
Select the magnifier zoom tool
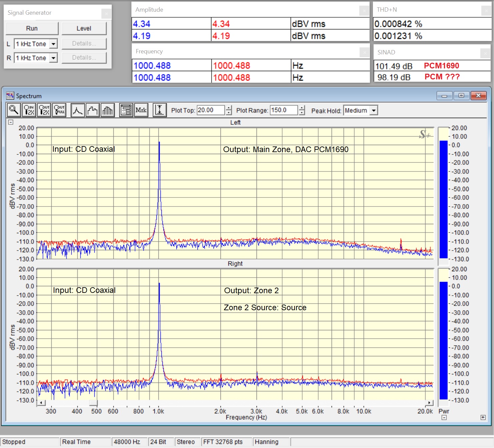point(14,110)
